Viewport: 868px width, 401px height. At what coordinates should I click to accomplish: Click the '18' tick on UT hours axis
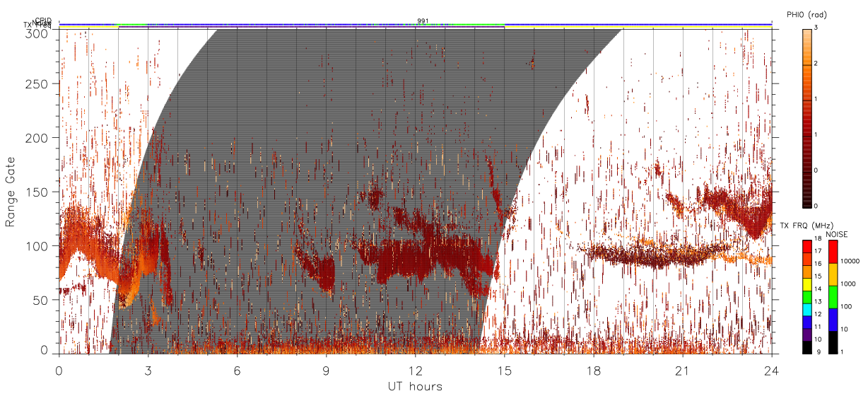point(593,370)
